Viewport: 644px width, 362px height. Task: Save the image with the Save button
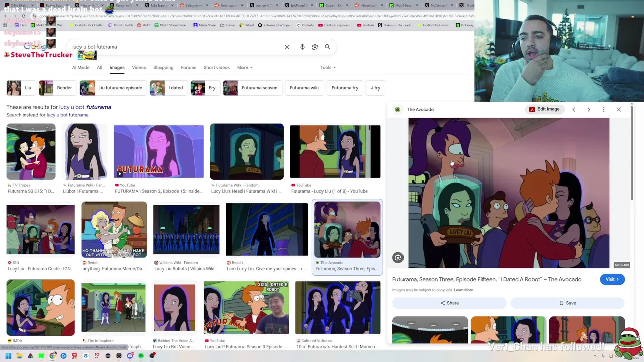(568, 303)
